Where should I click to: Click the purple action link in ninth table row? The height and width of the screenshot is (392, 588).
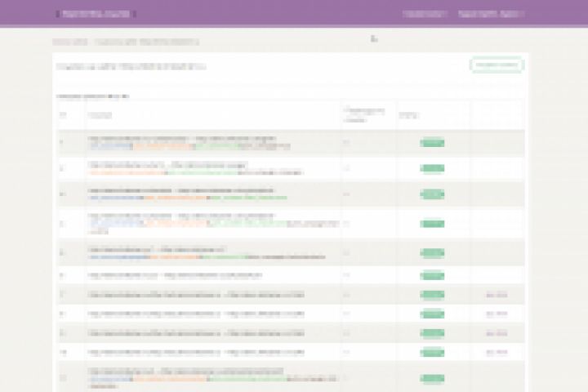click(497, 333)
